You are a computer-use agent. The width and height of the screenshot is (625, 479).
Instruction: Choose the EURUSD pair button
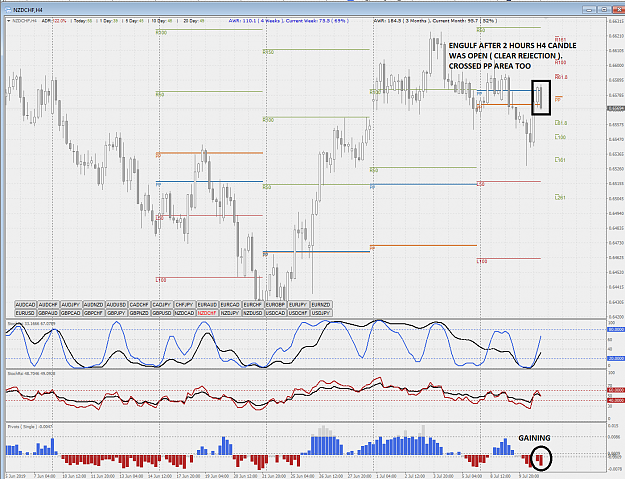point(26,313)
